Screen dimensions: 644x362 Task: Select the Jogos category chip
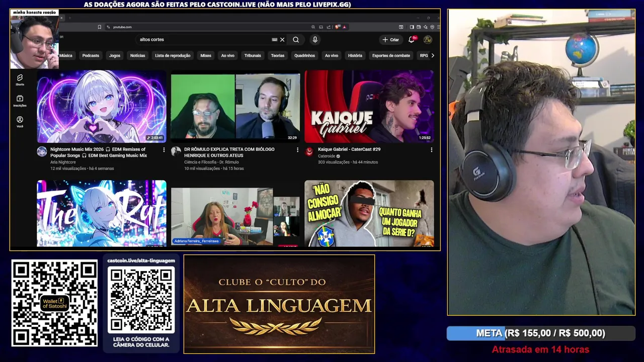[x=115, y=56]
